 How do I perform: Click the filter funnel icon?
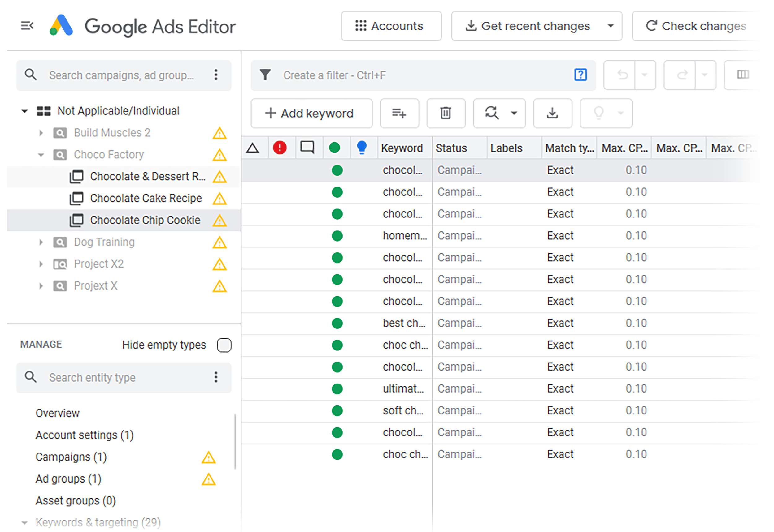point(265,75)
